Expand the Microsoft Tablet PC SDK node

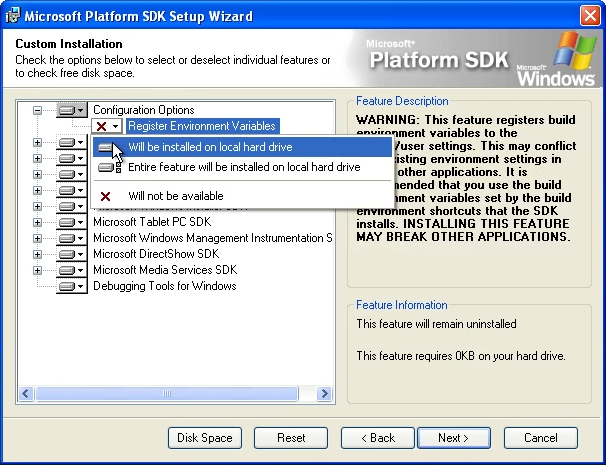38,222
